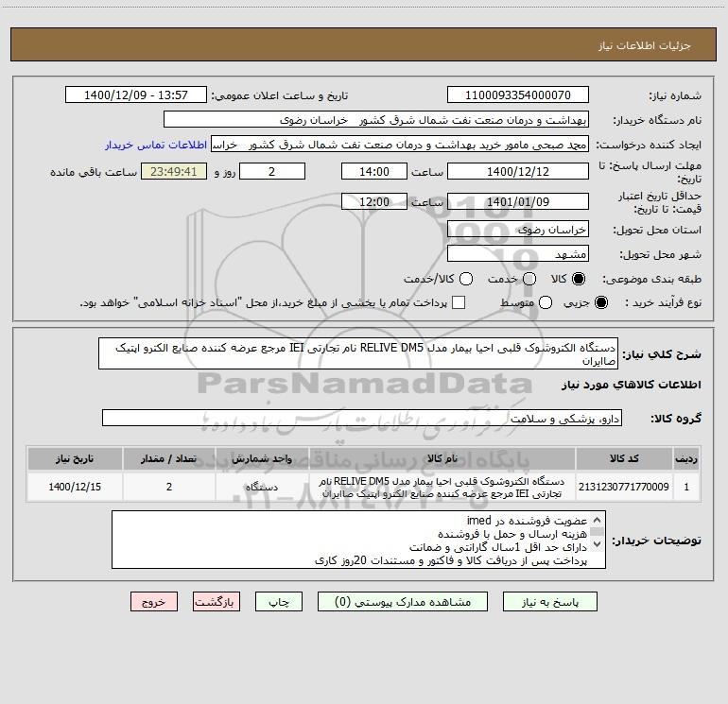Click the remaining days field showing 2
Image resolution: width=728 pixels, height=704 pixels.
272,171
